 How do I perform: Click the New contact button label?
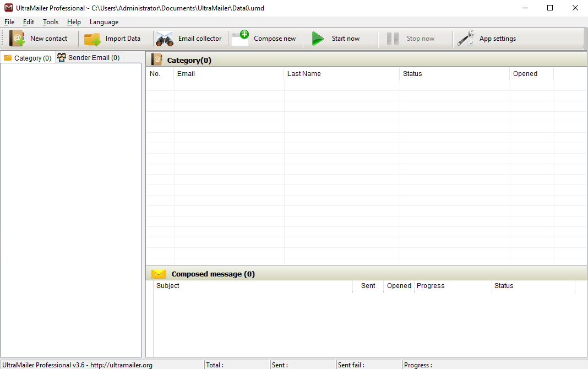click(x=49, y=38)
